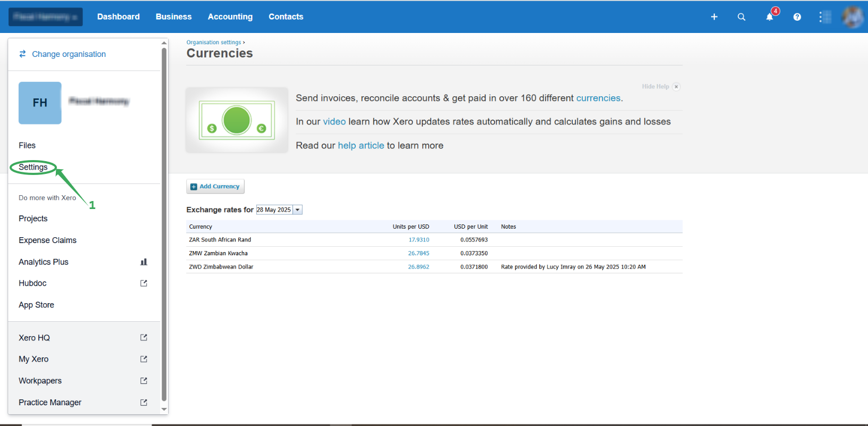The height and width of the screenshot is (426, 868).
Task: Open notifications bell with 4 alerts
Action: coord(770,16)
